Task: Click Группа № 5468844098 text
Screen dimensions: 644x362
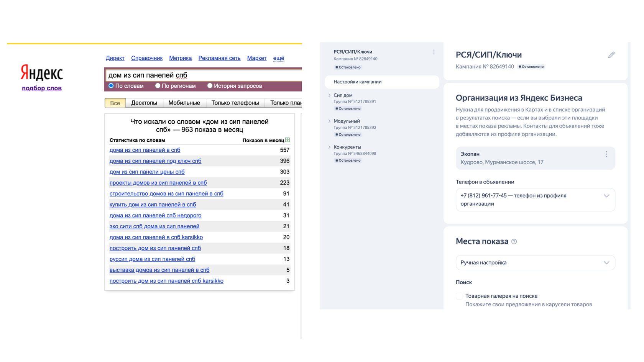Action: [x=355, y=154]
